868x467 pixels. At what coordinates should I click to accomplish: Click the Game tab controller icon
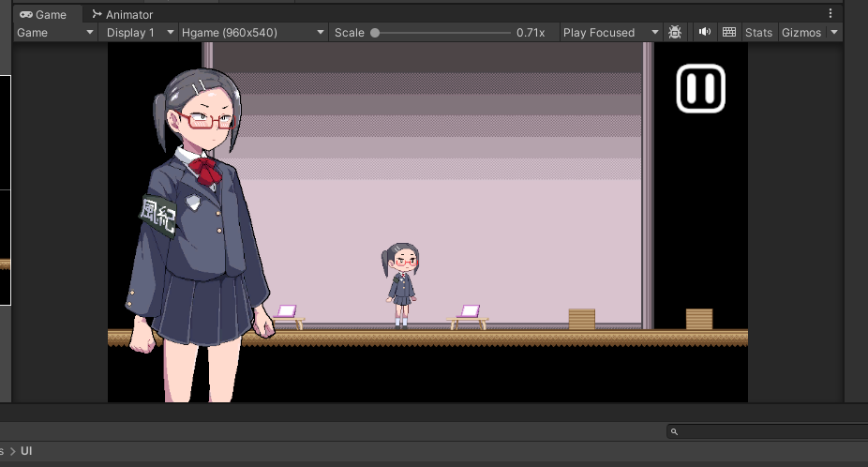pyautogui.click(x=26, y=15)
